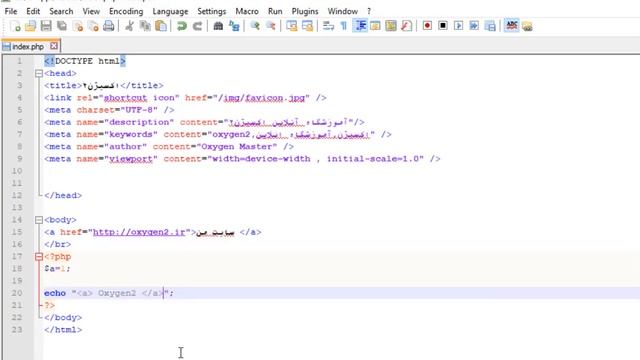Click "width=device-width" in viewport meta
The height and width of the screenshot is (360, 640).
262,159
